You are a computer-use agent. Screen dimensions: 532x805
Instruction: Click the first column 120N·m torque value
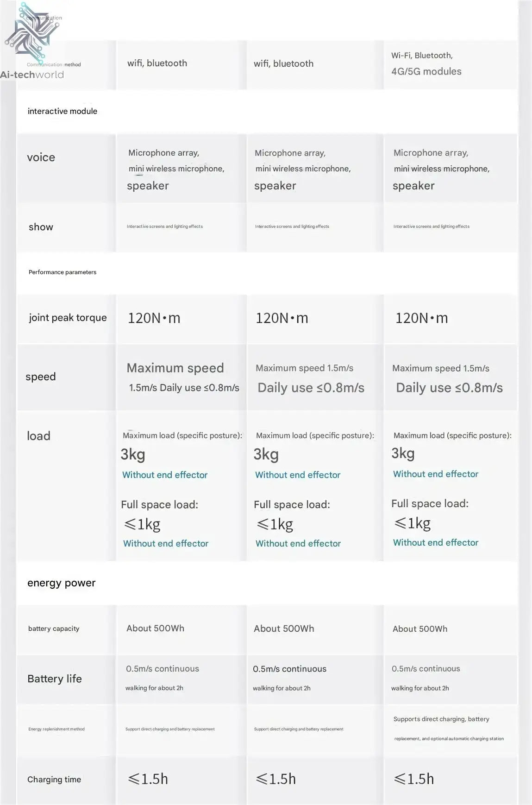click(x=154, y=318)
